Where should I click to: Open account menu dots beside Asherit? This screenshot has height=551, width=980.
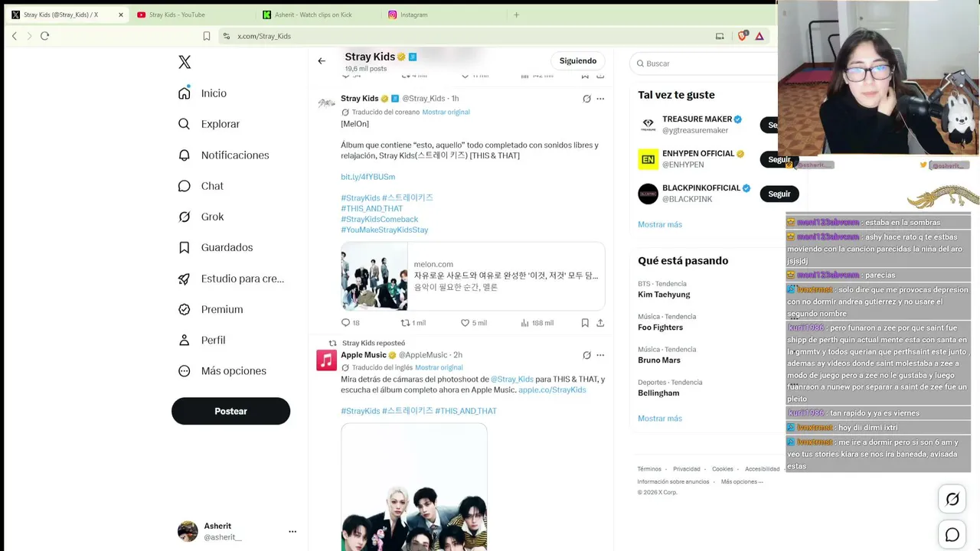click(x=292, y=531)
